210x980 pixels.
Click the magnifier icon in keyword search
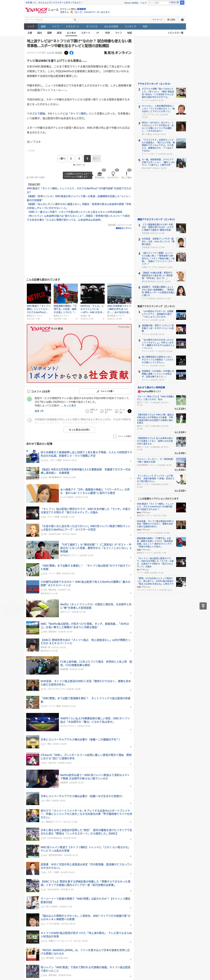75,19
